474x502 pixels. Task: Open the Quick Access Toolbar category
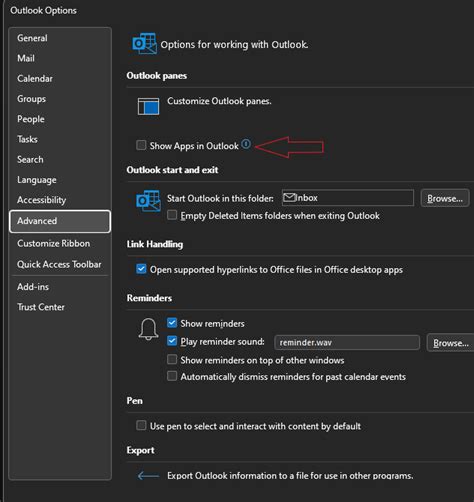[x=60, y=264]
